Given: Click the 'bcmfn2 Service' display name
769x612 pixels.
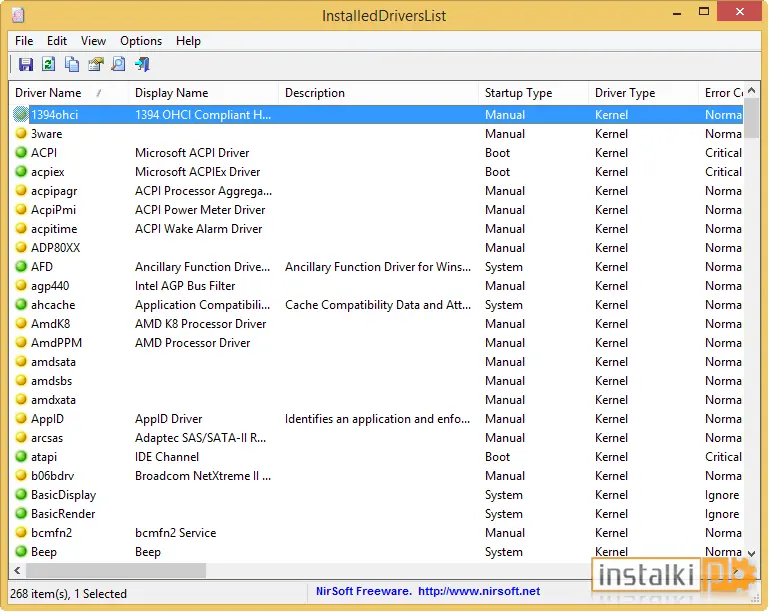Looking at the screenshot, I should pyautogui.click(x=176, y=533).
